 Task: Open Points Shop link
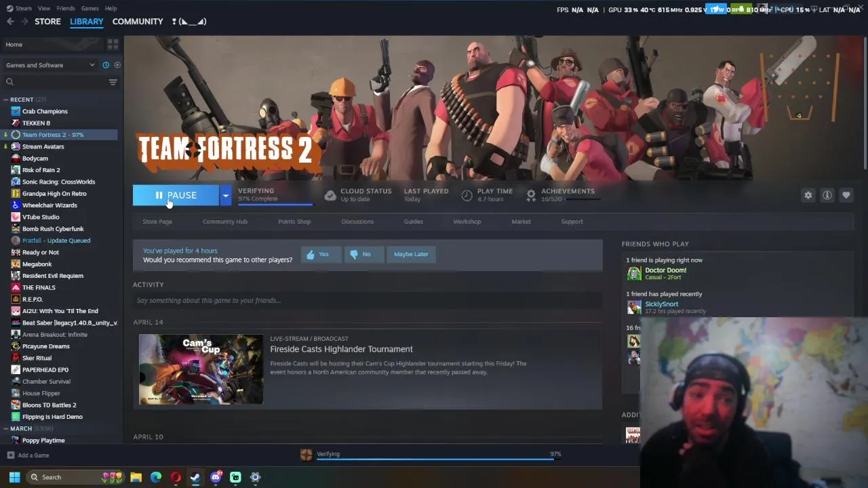tap(294, 222)
